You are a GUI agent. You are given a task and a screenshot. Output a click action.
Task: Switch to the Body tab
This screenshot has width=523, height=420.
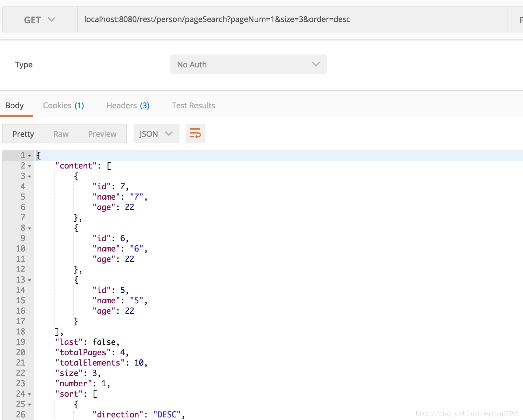click(x=15, y=106)
